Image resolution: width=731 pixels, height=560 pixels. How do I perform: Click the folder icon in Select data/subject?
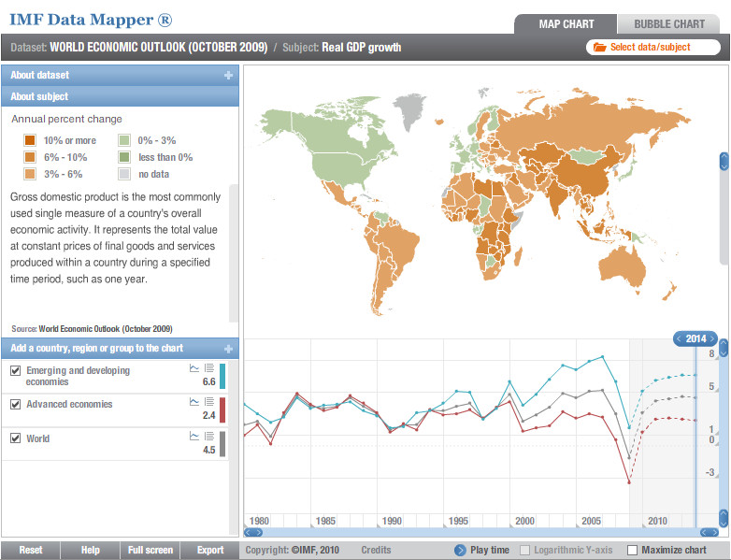click(599, 47)
